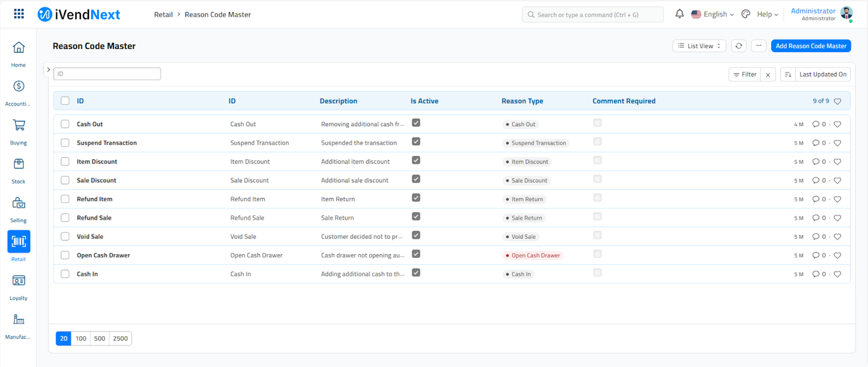Set page size to 100
The image size is (868, 367).
81,338
